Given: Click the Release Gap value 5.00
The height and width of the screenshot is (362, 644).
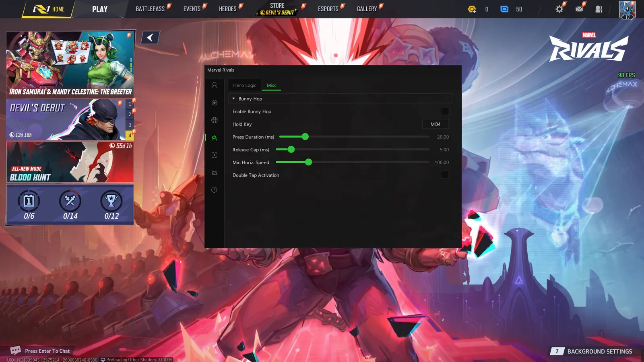Looking at the screenshot, I should click(x=444, y=150).
